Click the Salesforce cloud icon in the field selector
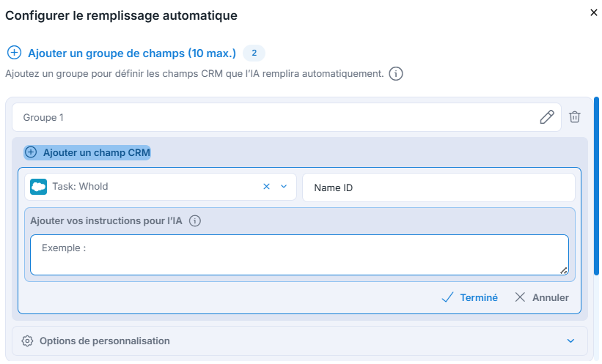 (x=38, y=187)
